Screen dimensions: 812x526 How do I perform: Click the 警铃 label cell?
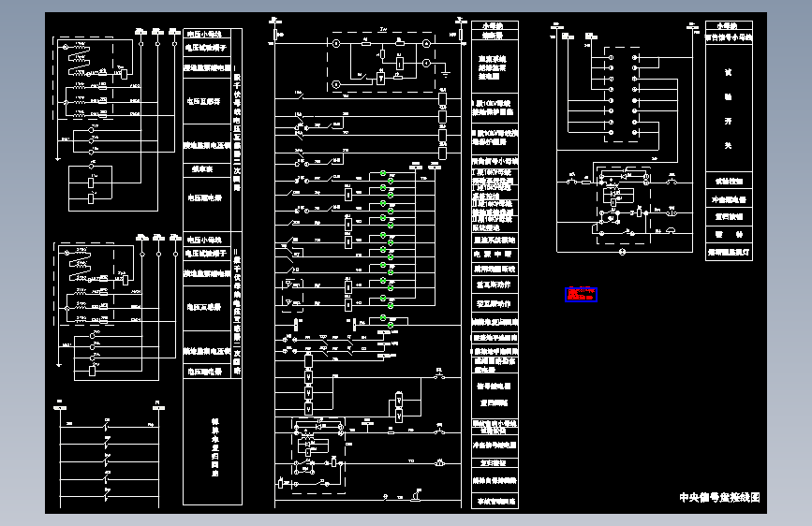pos(729,235)
